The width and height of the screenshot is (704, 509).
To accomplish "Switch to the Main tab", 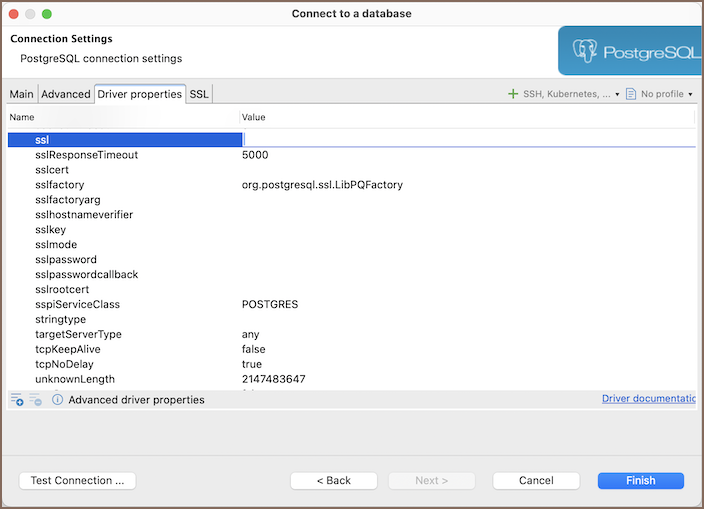I will [22, 94].
